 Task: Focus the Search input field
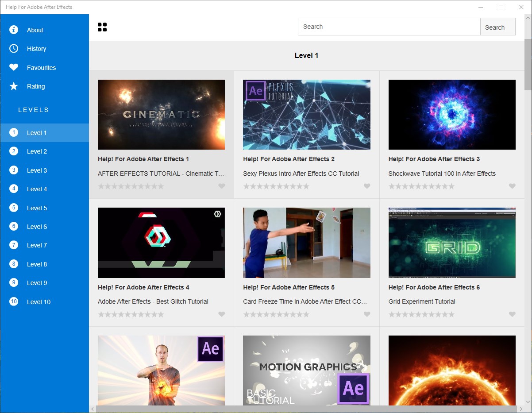tap(389, 27)
